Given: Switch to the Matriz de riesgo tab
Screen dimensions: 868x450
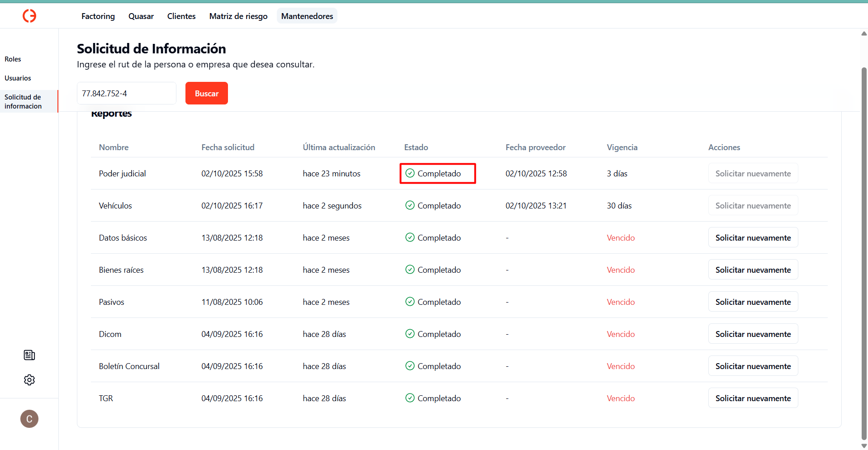Looking at the screenshot, I should (238, 16).
